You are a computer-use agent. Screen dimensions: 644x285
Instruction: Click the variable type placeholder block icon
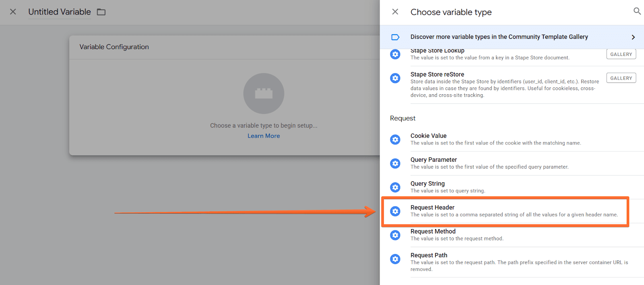tap(264, 93)
